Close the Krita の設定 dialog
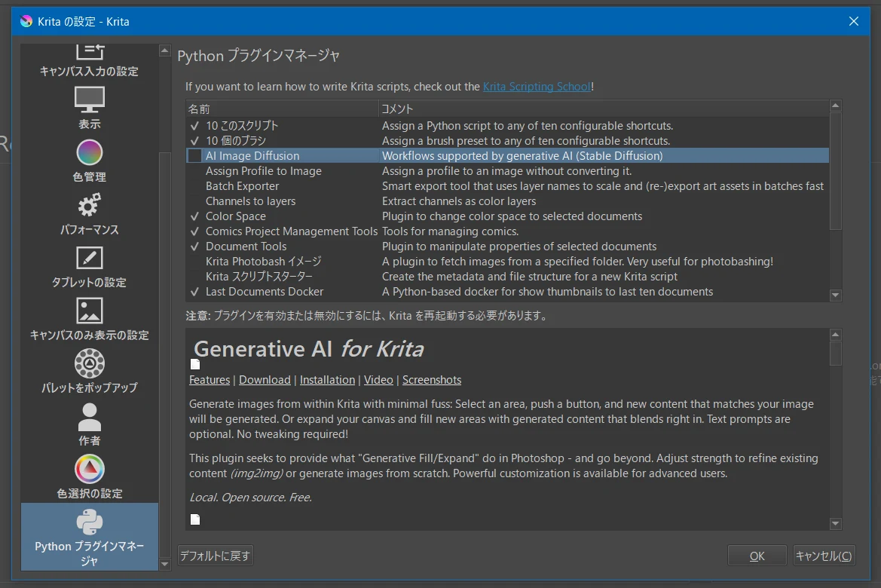Screen dimensions: 881x588 click(x=853, y=21)
